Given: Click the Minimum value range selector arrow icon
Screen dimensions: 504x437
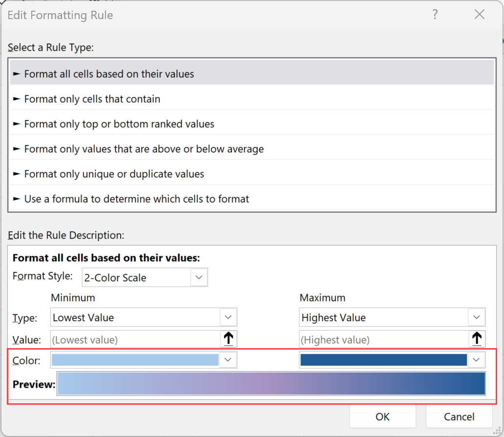Looking at the screenshot, I should point(228,339).
